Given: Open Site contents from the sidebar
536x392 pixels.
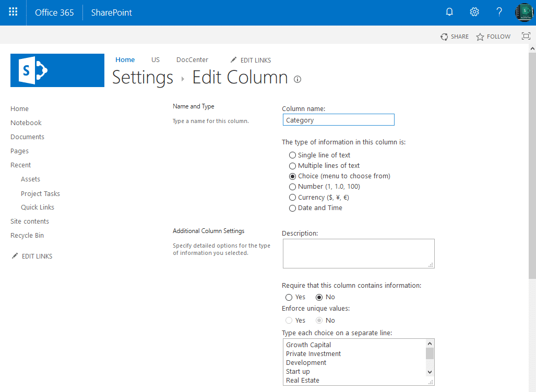Looking at the screenshot, I should coord(29,221).
